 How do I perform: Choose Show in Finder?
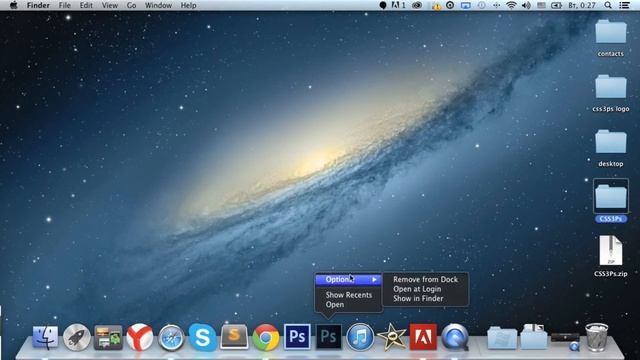click(x=418, y=298)
